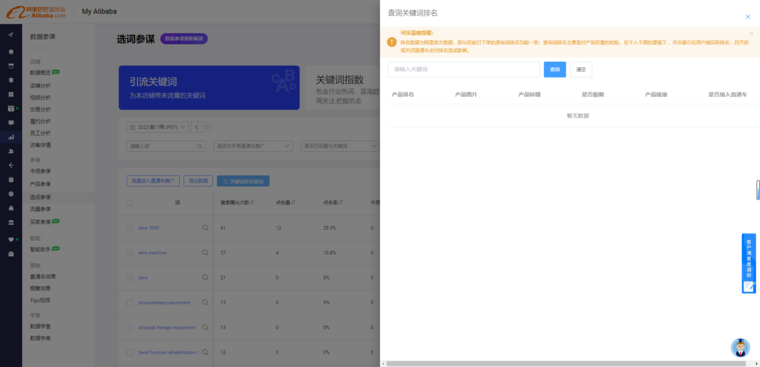The width and height of the screenshot is (760, 367).
Task: Click the blue 查询 button
Action: (x=554, y=69)
